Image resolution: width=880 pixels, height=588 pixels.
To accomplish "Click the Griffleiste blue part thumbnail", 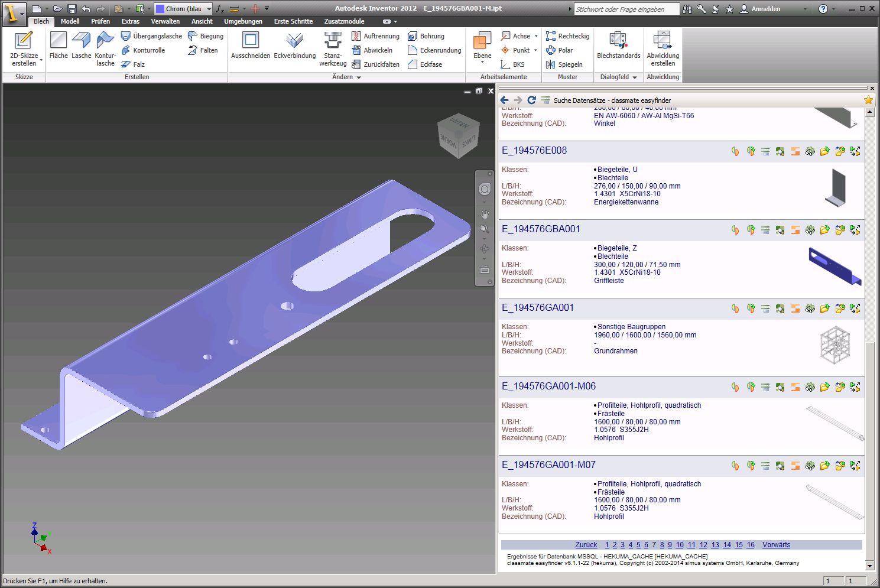I will (x=834, y=265).
